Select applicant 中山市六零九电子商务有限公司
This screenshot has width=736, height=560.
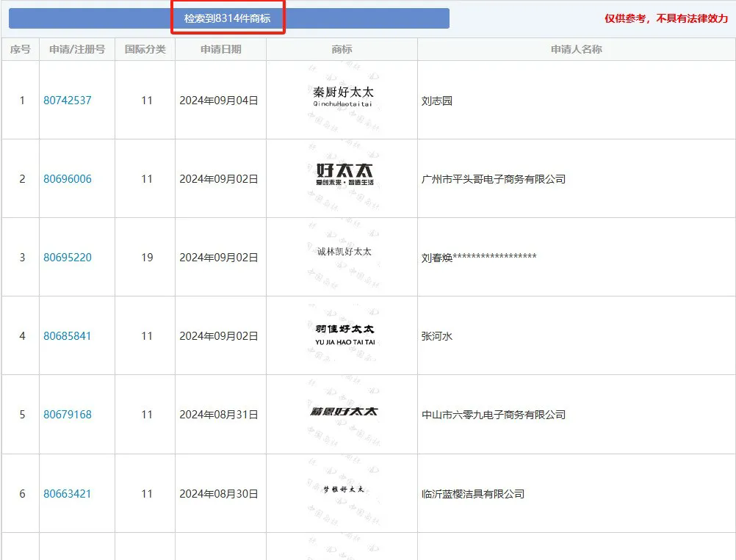click(x=494, y=415)
